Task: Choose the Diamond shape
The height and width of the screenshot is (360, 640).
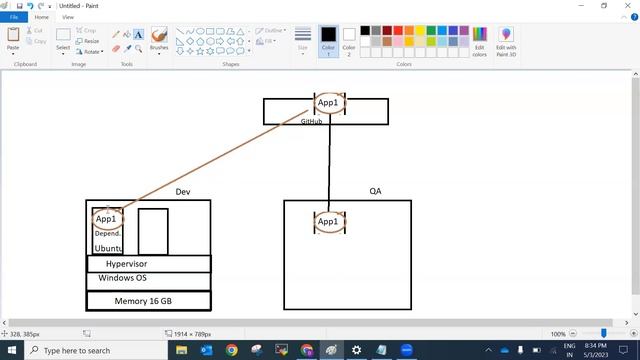Action: click(x=190, y=41)
